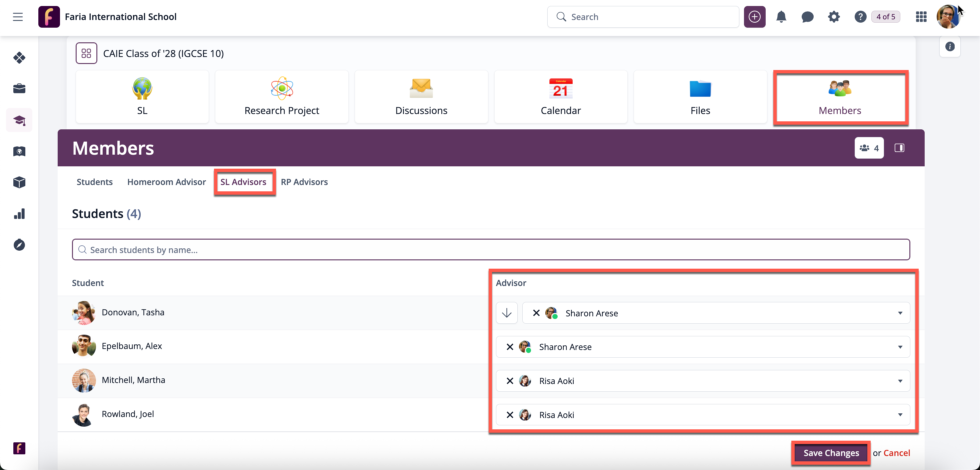Click the notifications bell icon
980x470 pixels.
coord(781,17)
